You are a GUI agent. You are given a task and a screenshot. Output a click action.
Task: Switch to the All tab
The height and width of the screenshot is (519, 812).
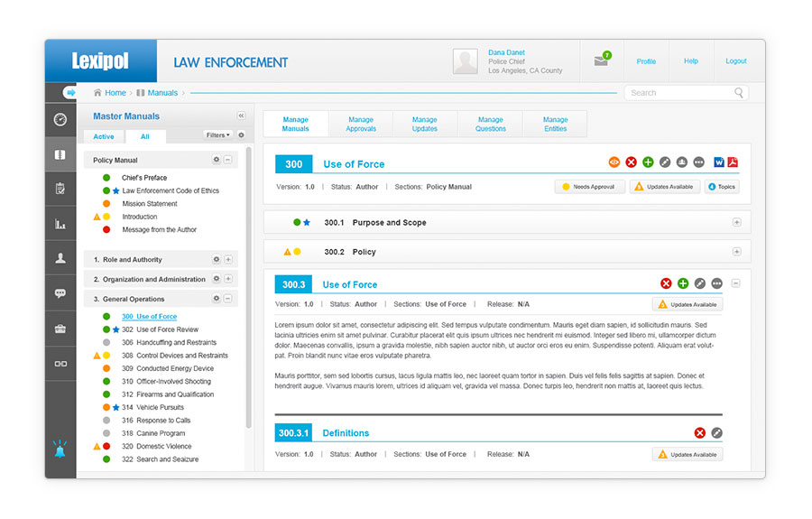click(x=145, y=136)
